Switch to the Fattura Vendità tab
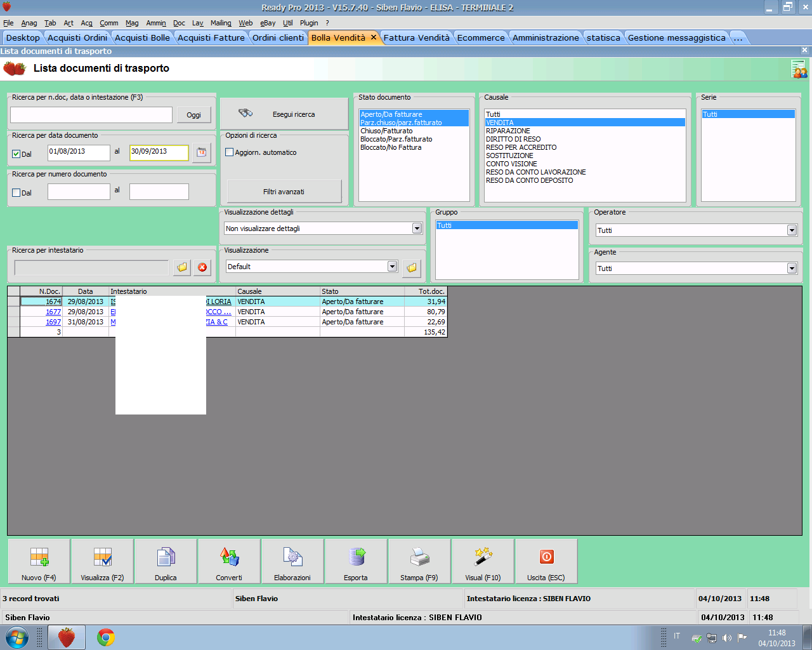 [x=416, y=37]
